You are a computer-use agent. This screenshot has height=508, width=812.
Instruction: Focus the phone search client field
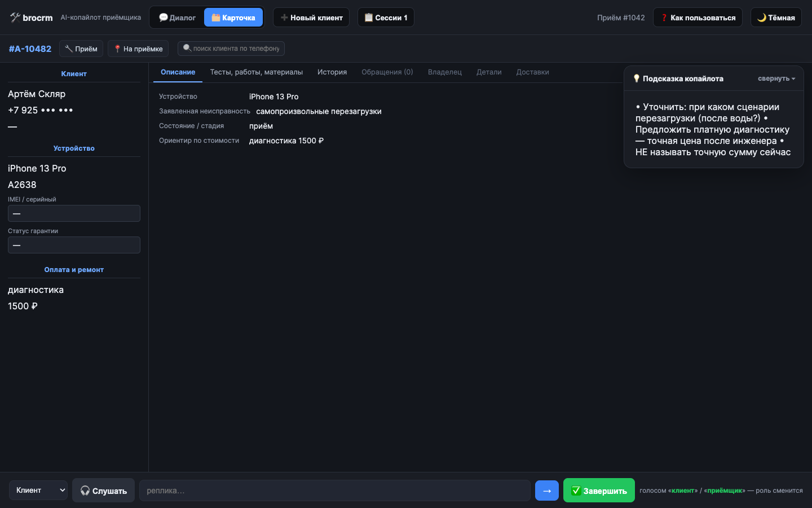(x=231, y=49)
